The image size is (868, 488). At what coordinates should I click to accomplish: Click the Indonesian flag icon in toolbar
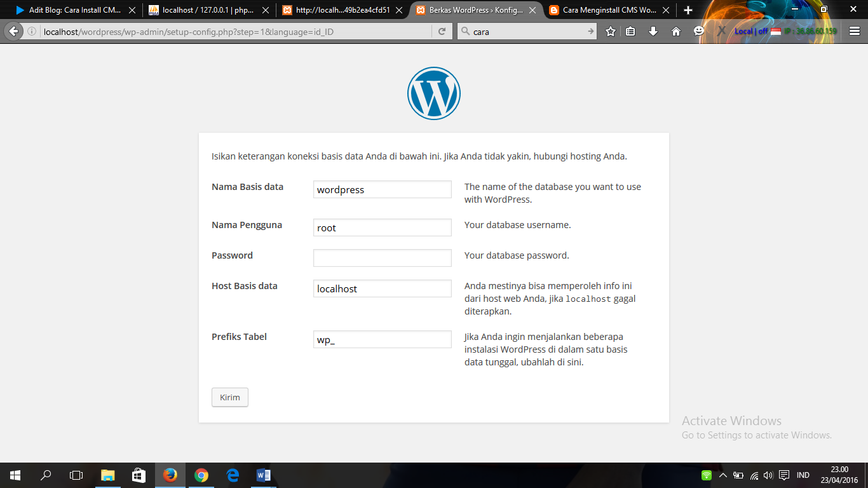point(776,31)
